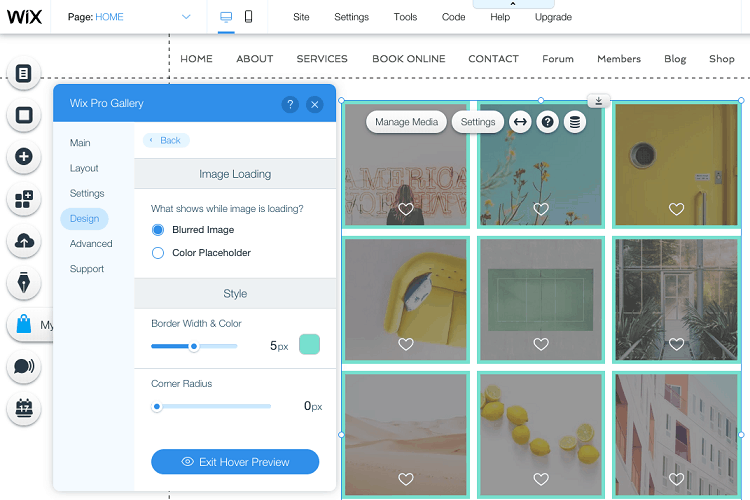Select the Blurred Image radio option
Image resolution: width=750 pixels, height=500 pixels.
(158, 230)
